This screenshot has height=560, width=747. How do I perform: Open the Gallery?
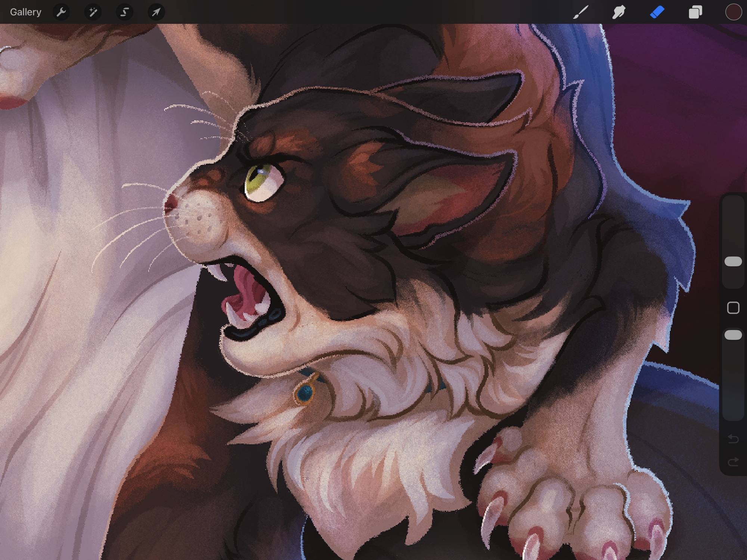click(25, 12)
